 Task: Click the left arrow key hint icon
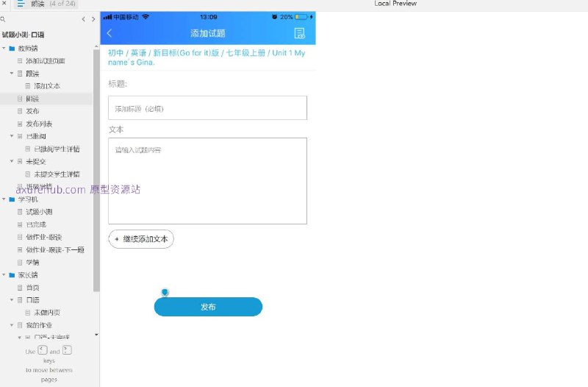(43, 350)
